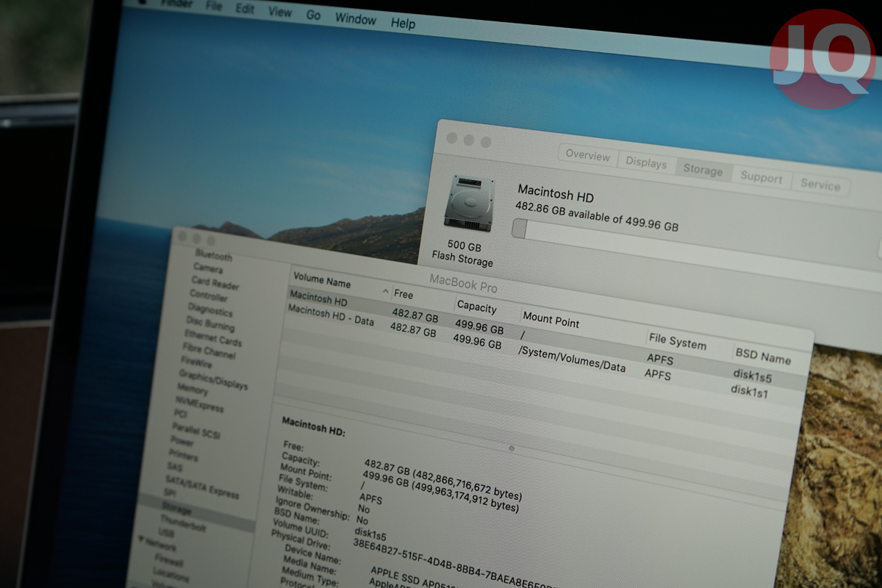Select USB in the sidebar
882x588 pixels.
click(x=167, y=534)
